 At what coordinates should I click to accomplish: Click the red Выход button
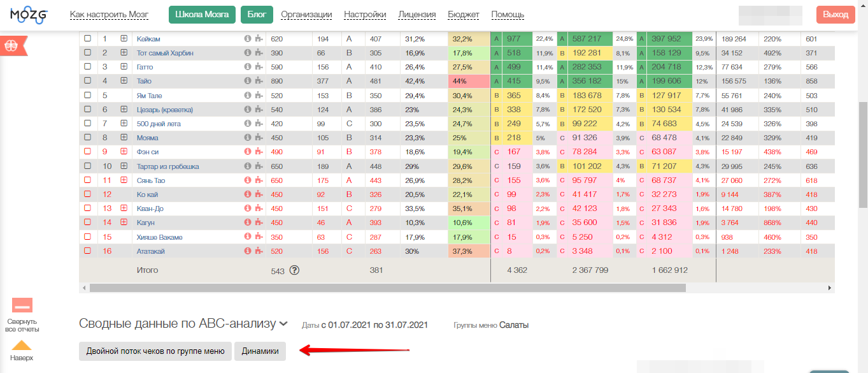click(x=836, y=15)
